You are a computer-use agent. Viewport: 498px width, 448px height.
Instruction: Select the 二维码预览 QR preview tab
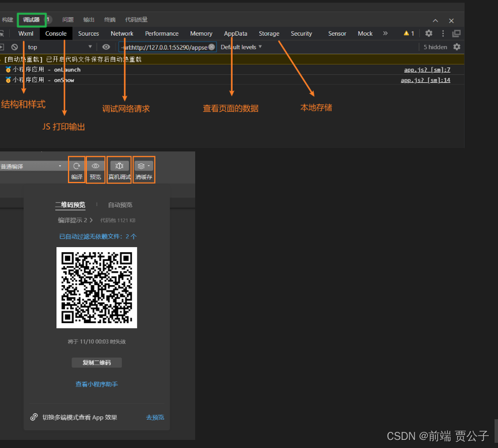click(70, 204)
